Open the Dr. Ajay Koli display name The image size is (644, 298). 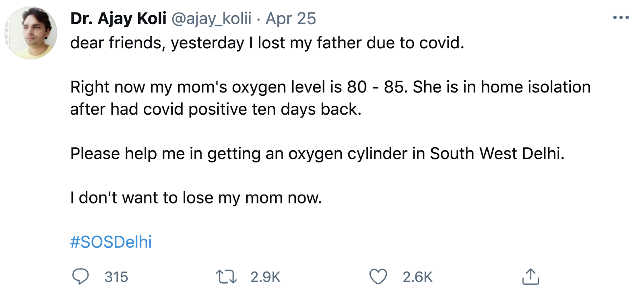coord(118,18)
